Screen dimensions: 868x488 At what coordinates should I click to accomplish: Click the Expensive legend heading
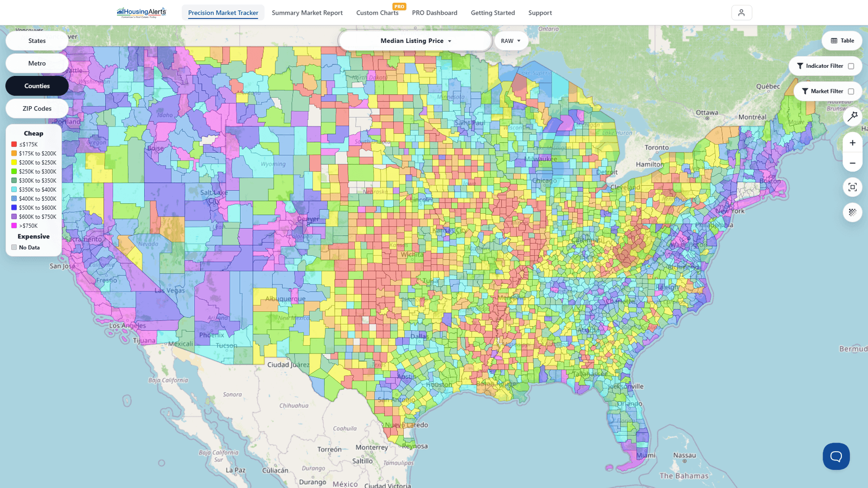tap(34, 236)
